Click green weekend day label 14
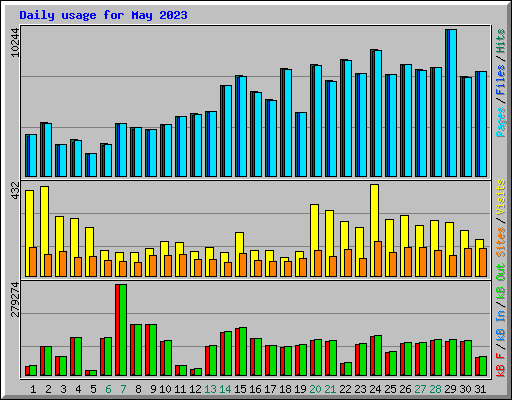Viewport: 512px width, 400px height. click(225, 389)
